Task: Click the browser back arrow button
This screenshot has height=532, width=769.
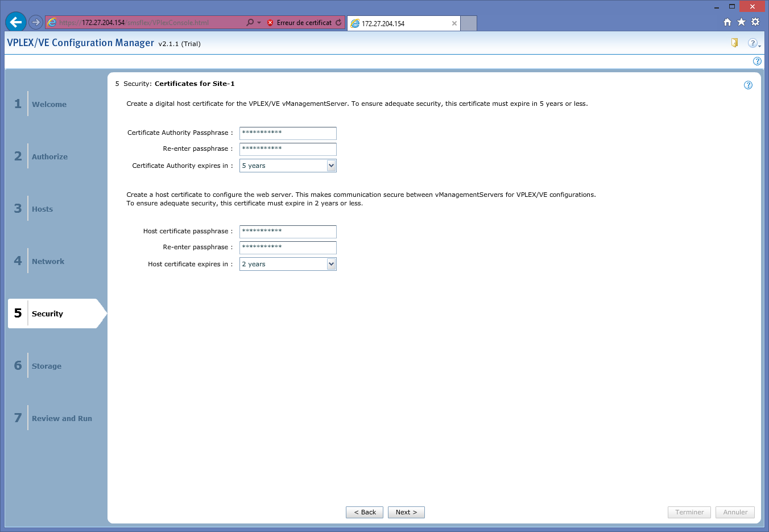Action: pyautogui.click(x=16, y=22)
